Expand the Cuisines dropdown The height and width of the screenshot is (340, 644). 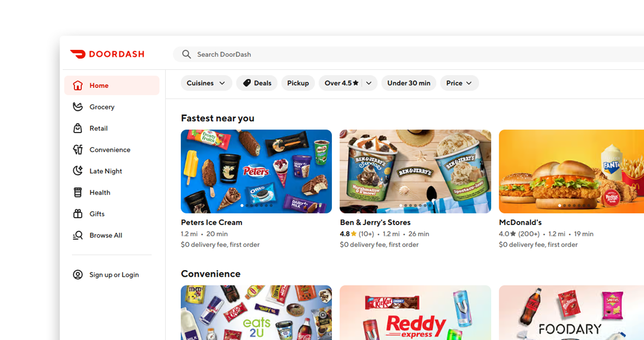(x=206, y=83)
